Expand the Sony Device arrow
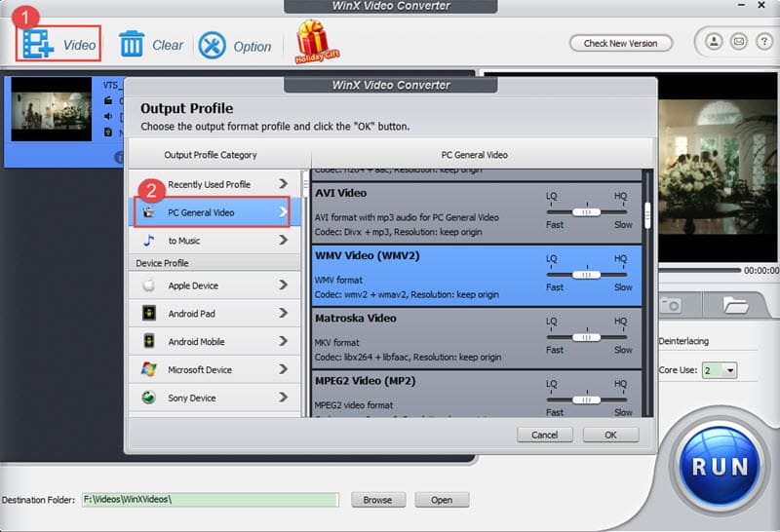This screenshot has height=532, width=780. click(x=284, y=398)
